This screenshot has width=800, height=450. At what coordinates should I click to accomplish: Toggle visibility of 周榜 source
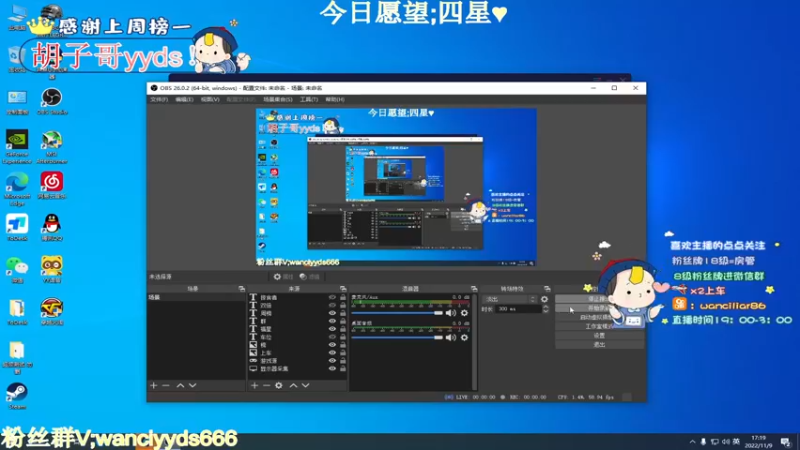point(332,313)
